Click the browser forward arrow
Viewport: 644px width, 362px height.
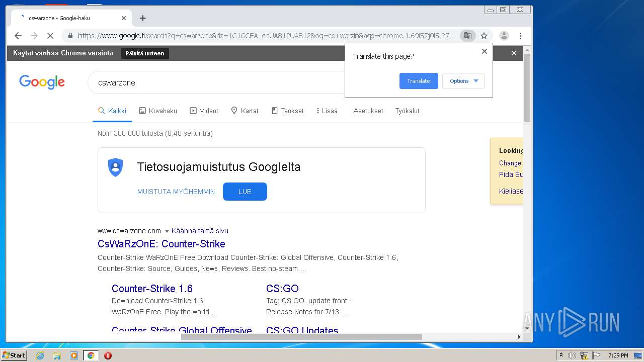[34, 36]
